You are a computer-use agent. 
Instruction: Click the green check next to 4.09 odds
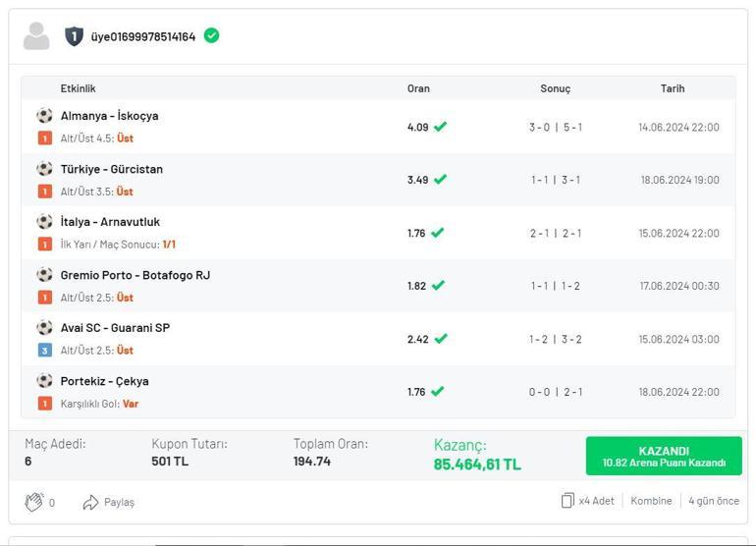440,127
